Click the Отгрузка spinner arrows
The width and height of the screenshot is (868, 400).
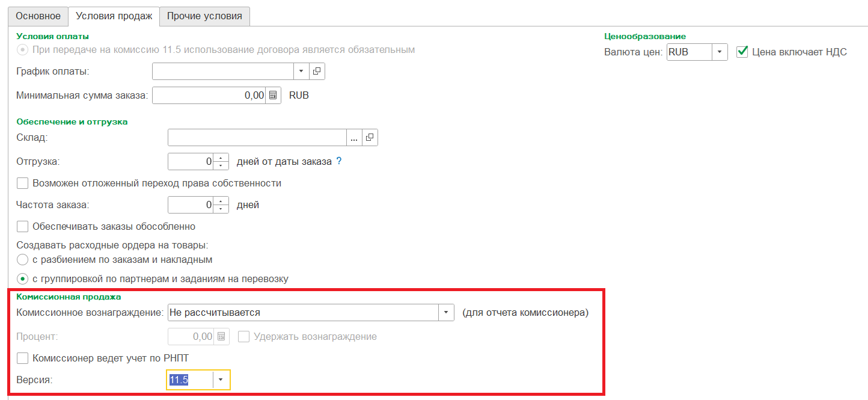[x=221, y=161]
